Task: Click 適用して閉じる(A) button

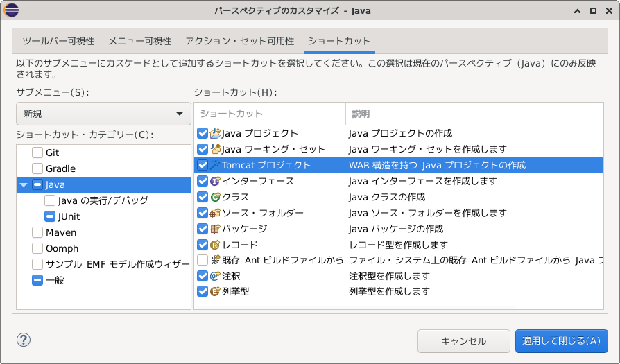Action: pyautogui.click(x=562, y=341)
